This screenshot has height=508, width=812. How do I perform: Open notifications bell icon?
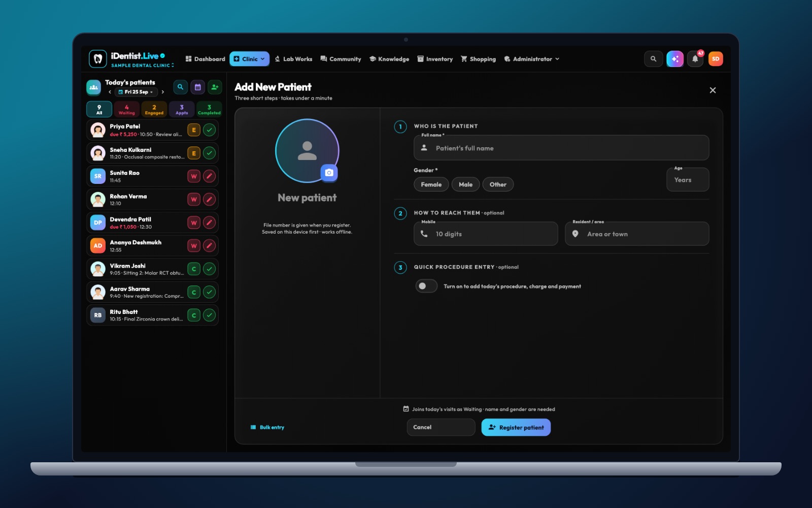click(695, 59)
